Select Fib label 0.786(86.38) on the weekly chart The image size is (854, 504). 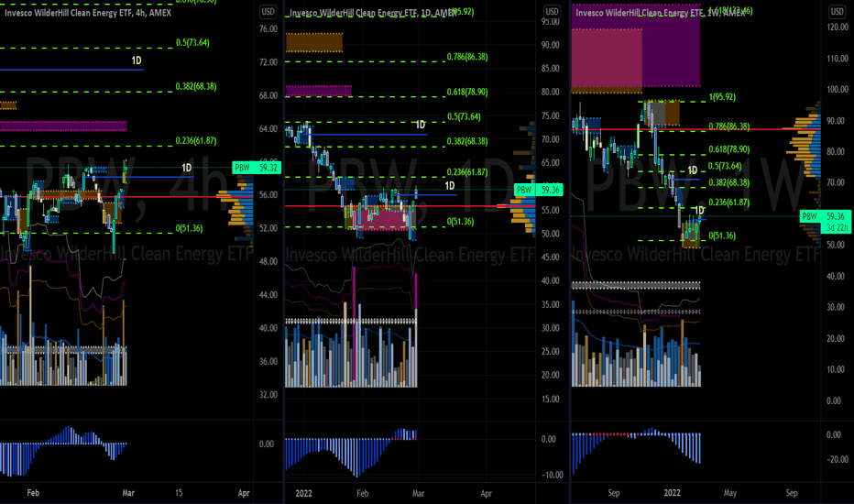728,126
